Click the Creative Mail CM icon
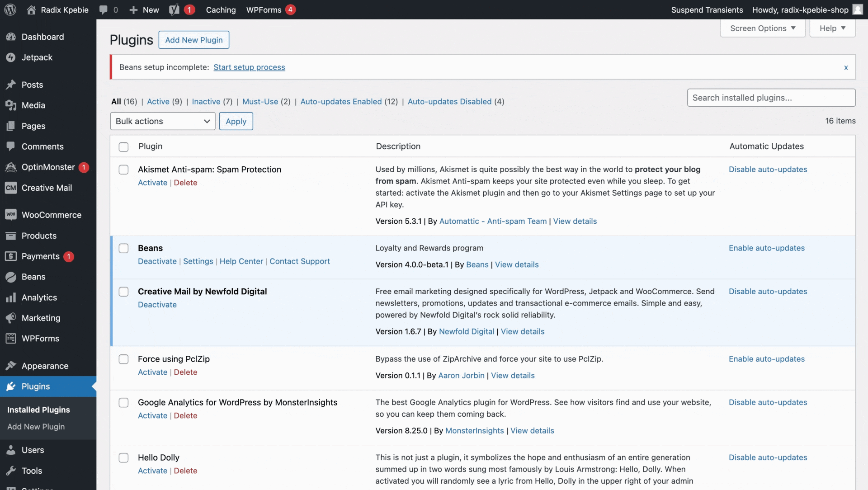The width and height of the screenshot is (868, 490). click(x=11, y=188)
